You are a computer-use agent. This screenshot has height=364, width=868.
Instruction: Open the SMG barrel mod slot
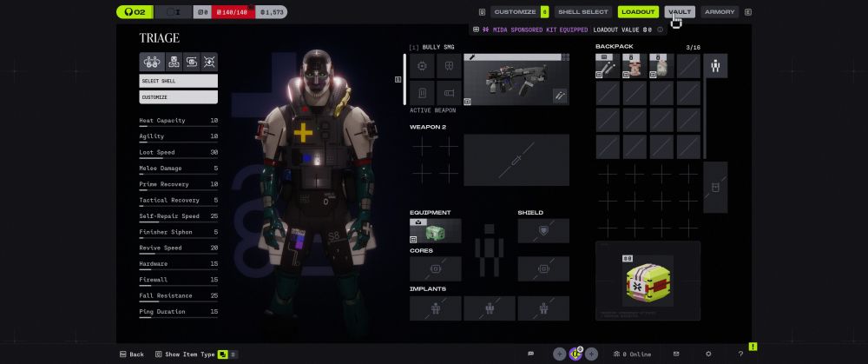coord(449,93)
